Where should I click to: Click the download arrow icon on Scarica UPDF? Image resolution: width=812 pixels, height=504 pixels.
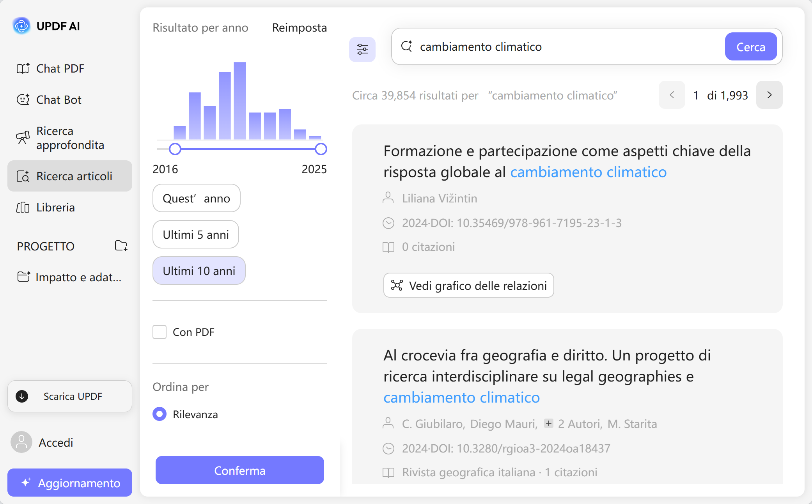22,396
